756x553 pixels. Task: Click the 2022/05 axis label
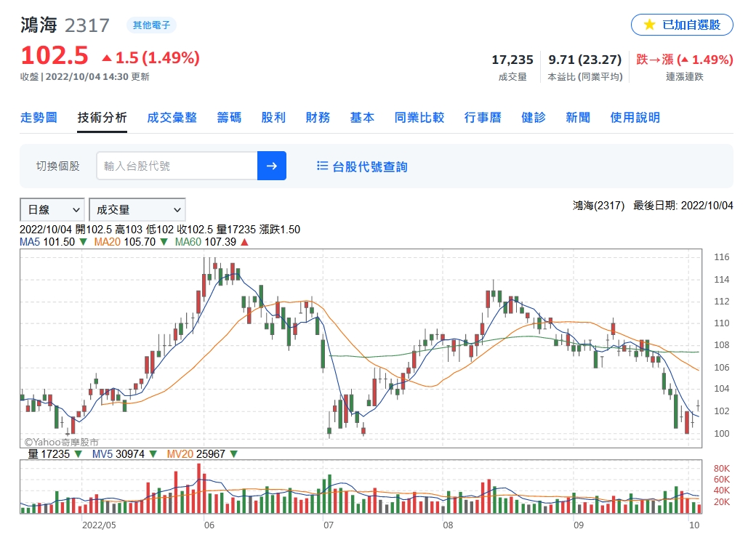[99, 525]
